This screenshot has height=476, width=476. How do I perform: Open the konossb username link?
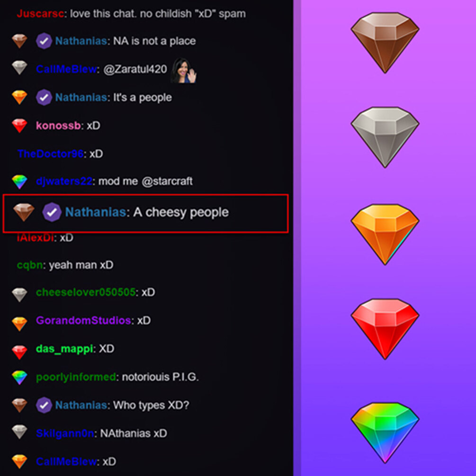[x=58, y=126]
